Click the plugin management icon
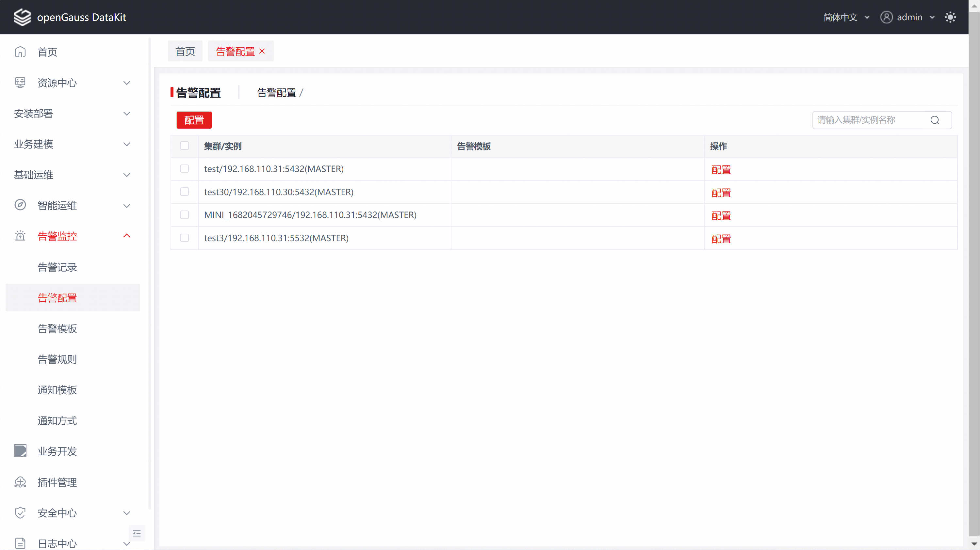This screenshot has width=980, height=550. (20, 482)
